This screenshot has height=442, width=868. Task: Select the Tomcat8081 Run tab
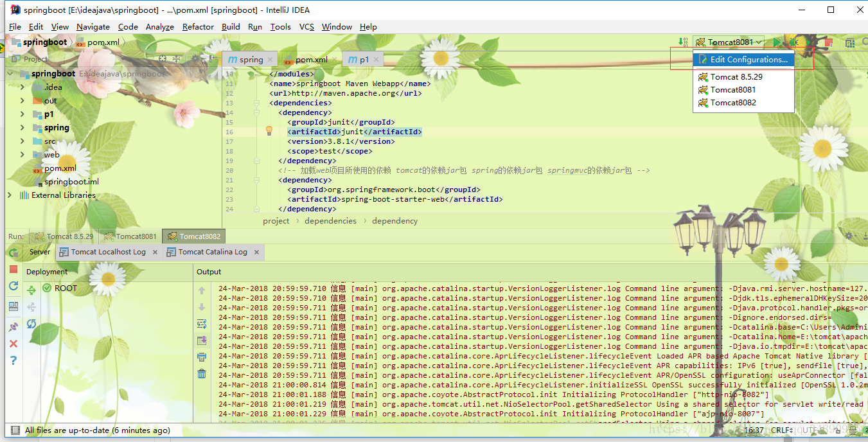click(x=130, y=236)
